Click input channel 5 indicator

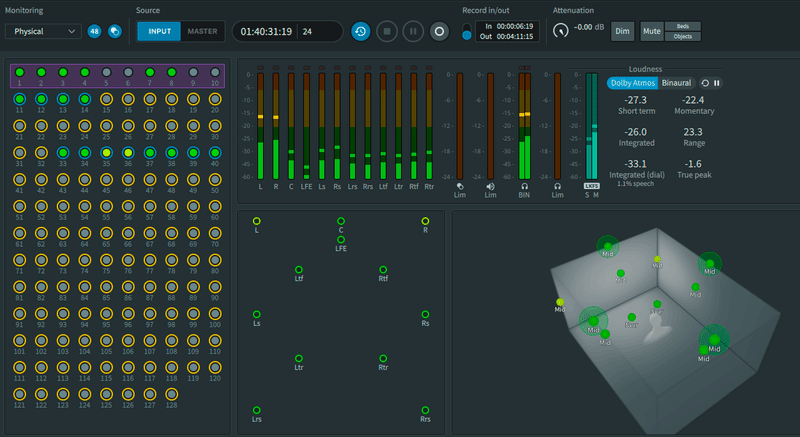point(106,72)
